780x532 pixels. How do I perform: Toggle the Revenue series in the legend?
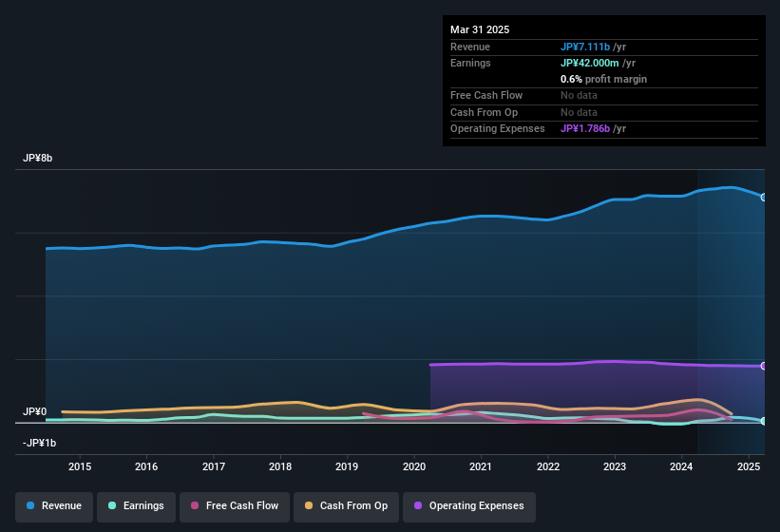(x=54, y=506)
